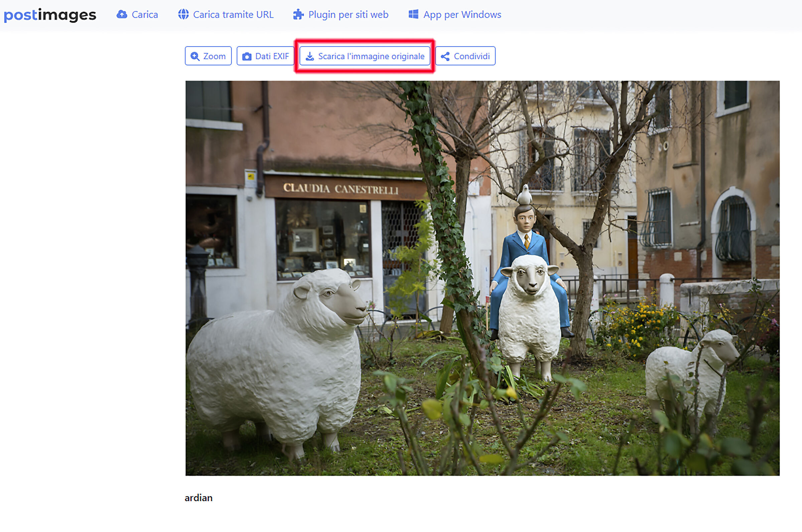Click the camera icon in Dati EXIF
The image size is (802, 532).
click(x=247, y=56)
